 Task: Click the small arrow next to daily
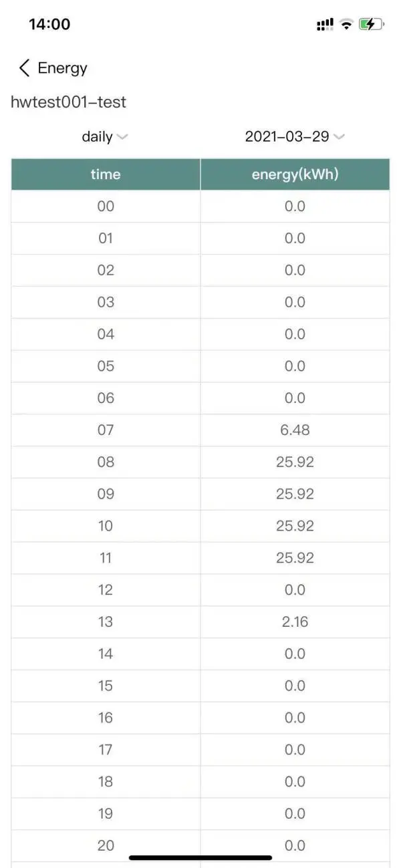coord(122,137)
